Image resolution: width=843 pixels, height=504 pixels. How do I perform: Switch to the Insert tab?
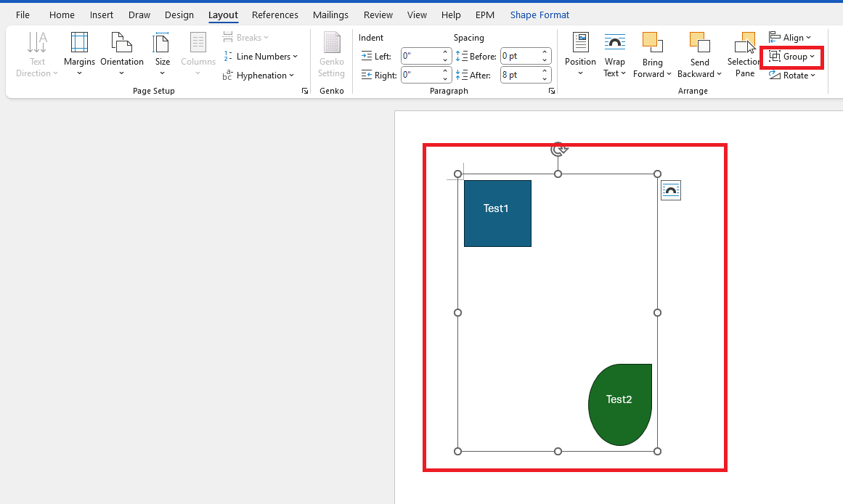click(101, 15)
